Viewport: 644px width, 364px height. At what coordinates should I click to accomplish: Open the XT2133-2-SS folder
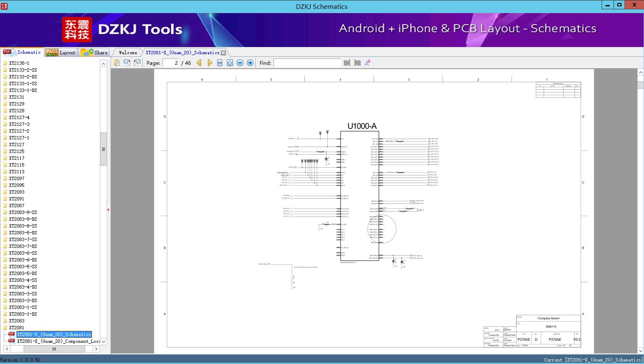tap(23, 70)
